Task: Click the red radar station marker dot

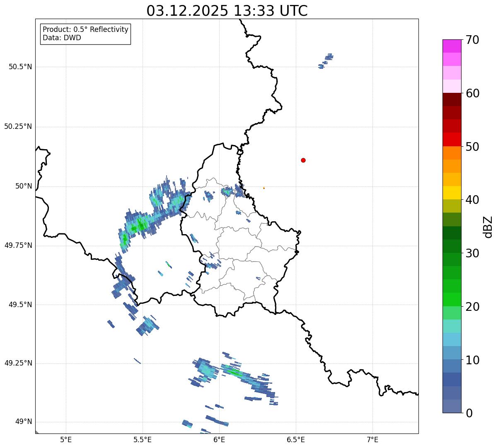Action: 303,160
